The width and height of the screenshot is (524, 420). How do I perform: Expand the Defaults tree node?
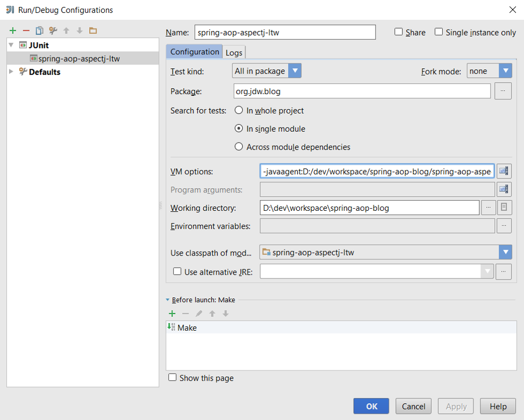coord(11,72)
